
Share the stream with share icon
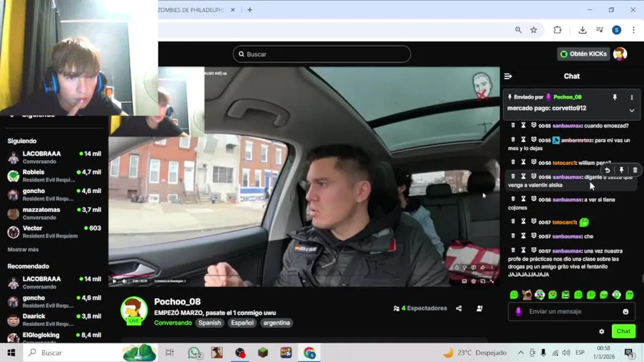(x=459, y=308)
